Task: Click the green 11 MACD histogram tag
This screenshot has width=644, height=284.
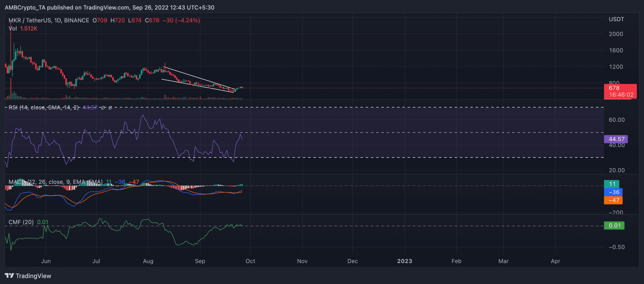Action: 612,184
